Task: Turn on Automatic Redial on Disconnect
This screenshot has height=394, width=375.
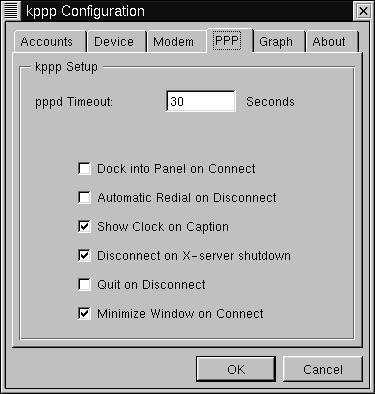Action: [x=84, y=198]
